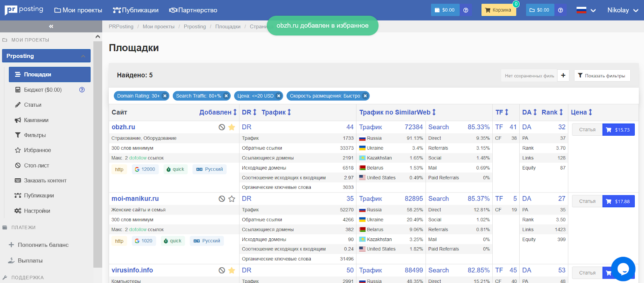Select Площадки in sidebar
Viewport: 644px width, 283px height.
click(50, 74)
